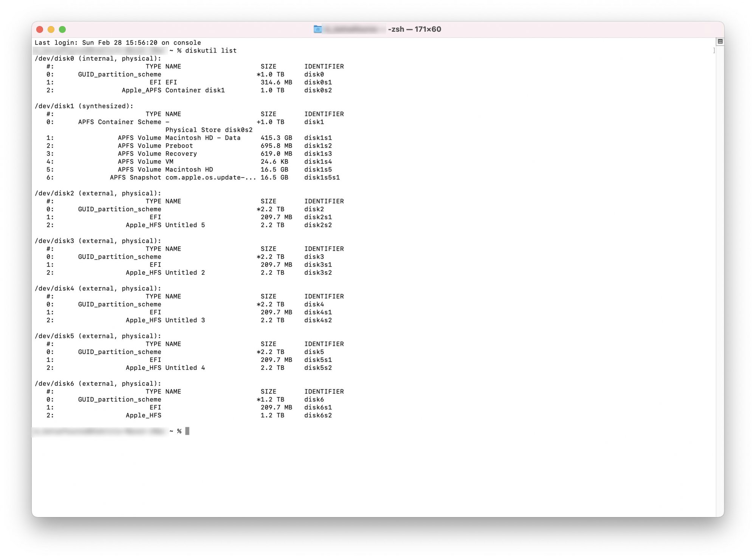Click 'Macintosh HD - Data' volume name
This screenshot has height=559, width=756.
203,138
